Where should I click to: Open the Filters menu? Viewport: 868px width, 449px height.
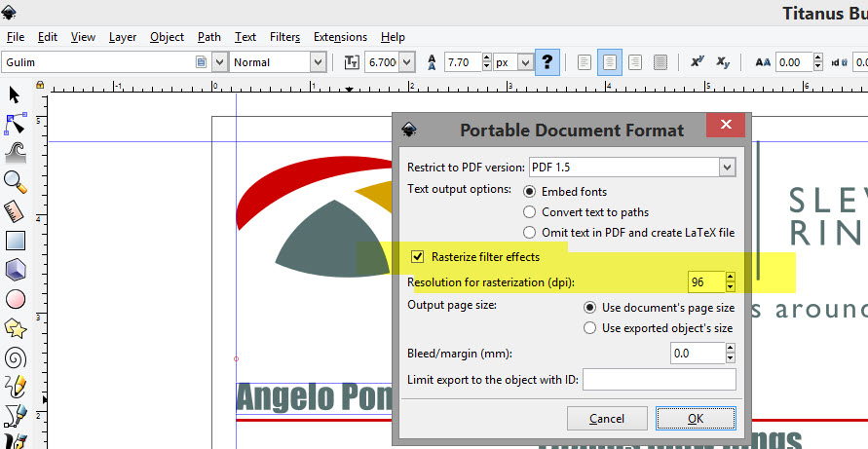(284, 37)
